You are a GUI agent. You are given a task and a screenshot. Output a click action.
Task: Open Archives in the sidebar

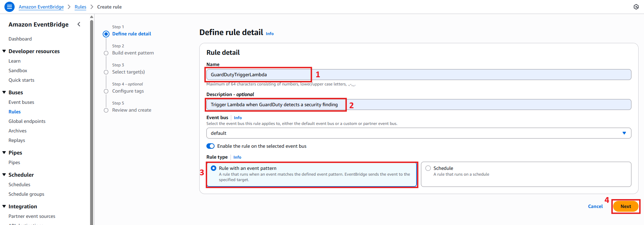click(x=17, y=131)
